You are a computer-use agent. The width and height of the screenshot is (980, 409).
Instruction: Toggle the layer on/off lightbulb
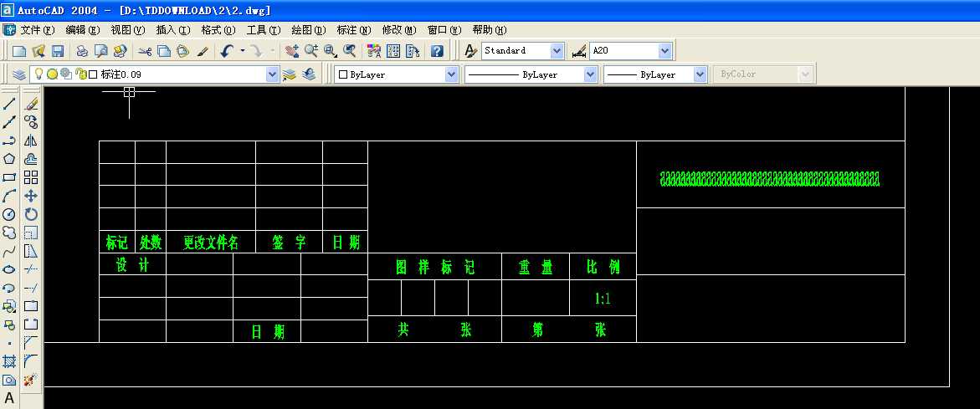38,74
